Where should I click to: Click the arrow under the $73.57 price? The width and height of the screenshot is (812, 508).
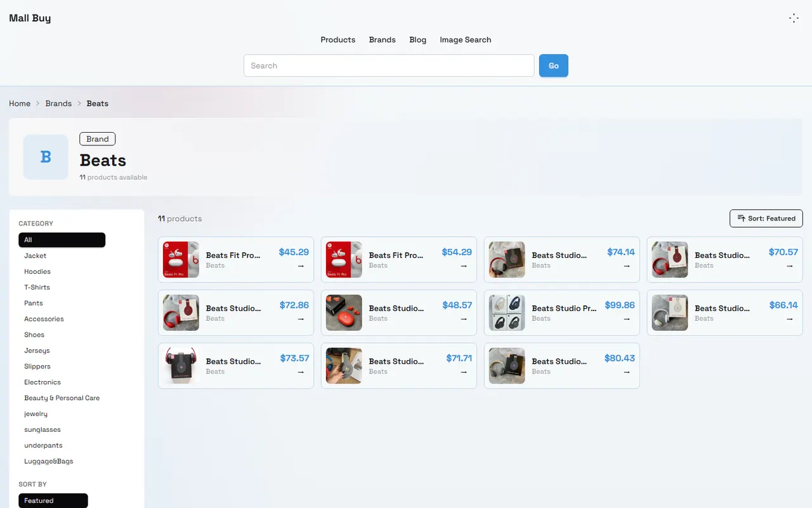pyautogui.click(x=301, y=372)
